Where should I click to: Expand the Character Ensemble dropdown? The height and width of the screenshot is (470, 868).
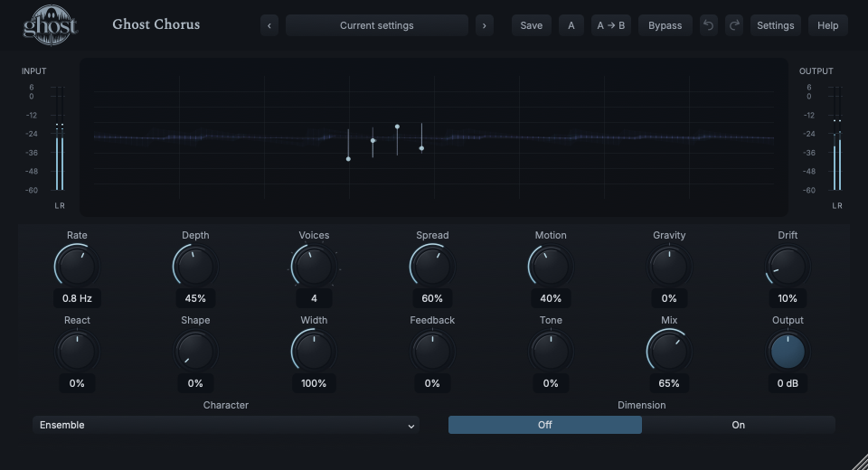click(226, 425)
